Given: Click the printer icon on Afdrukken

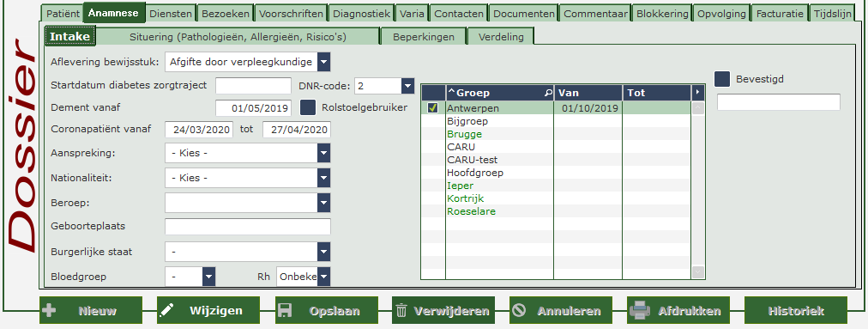Looking at the screenshot, I should [x=640, y=310].
